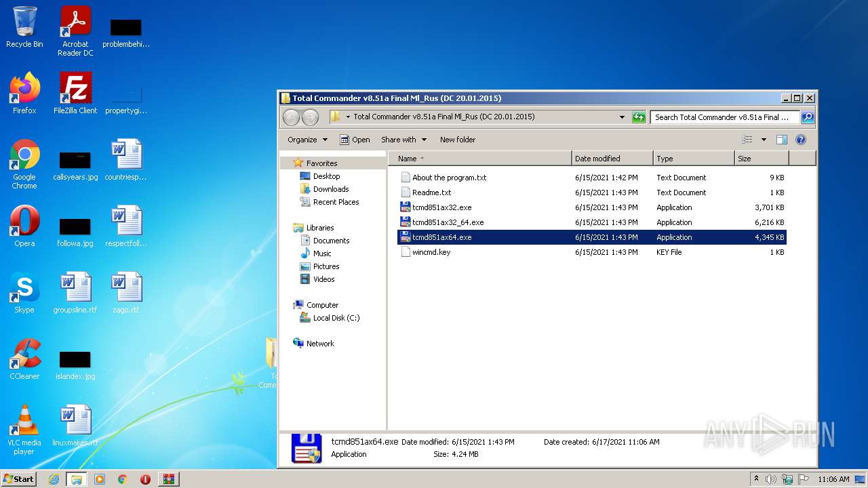Select the tcmd851ax32_64.exe file
Image resolution: width=868 pixels, height=488 pixels.
point(592,222)
